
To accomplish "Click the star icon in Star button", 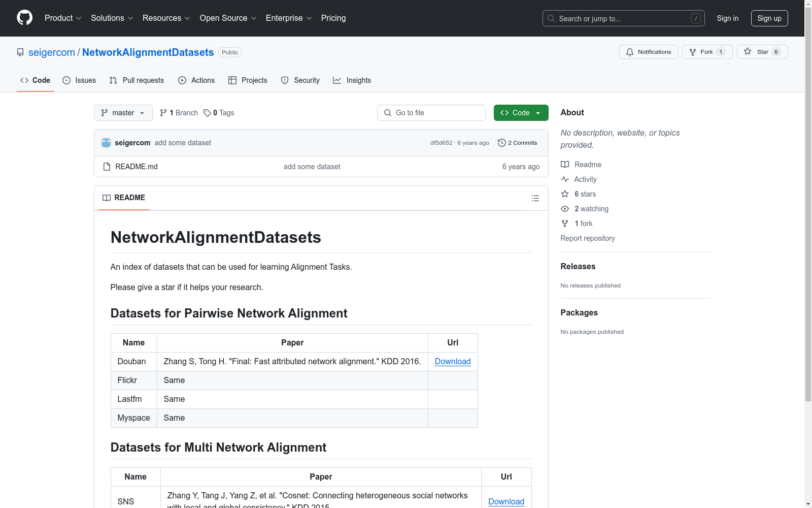I will [x=748, y=51].
